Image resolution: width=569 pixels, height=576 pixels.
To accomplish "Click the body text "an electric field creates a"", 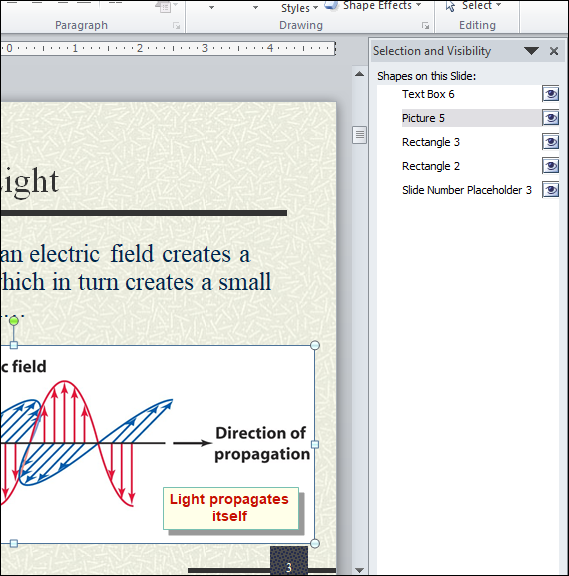I will (125, 254).
